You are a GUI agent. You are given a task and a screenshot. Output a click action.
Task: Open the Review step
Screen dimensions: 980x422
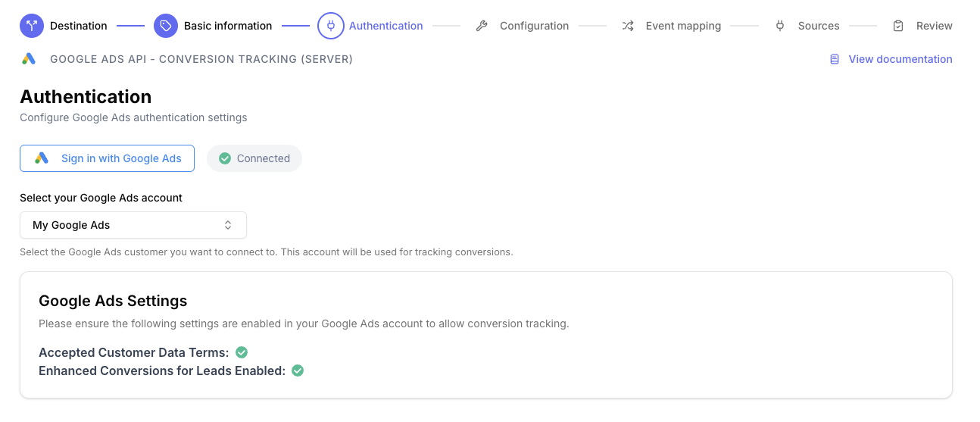[x=935, y=26]
